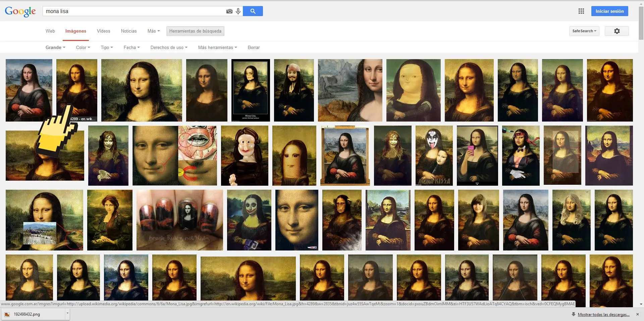This screenshot has height=321, width=644.
Task: Click Borrar to clear filters
Action: click(254, 47)
